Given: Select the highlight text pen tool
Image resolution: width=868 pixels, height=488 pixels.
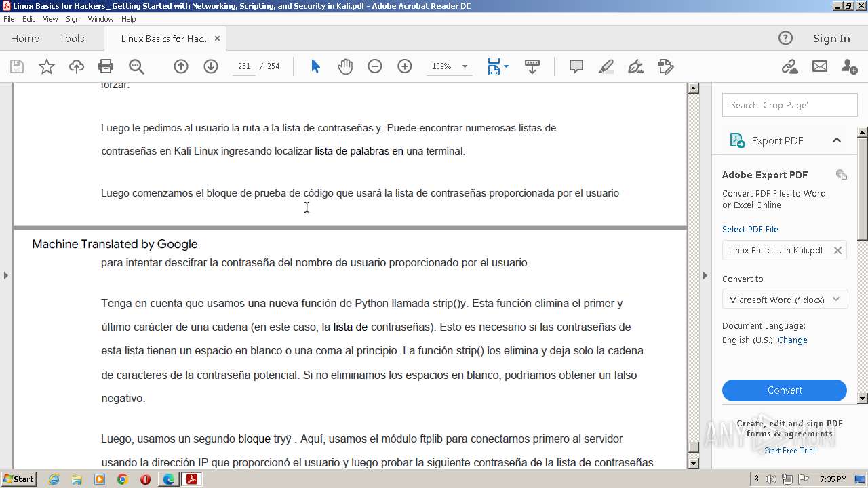Looking at the screenshot, I should (606, 66).
